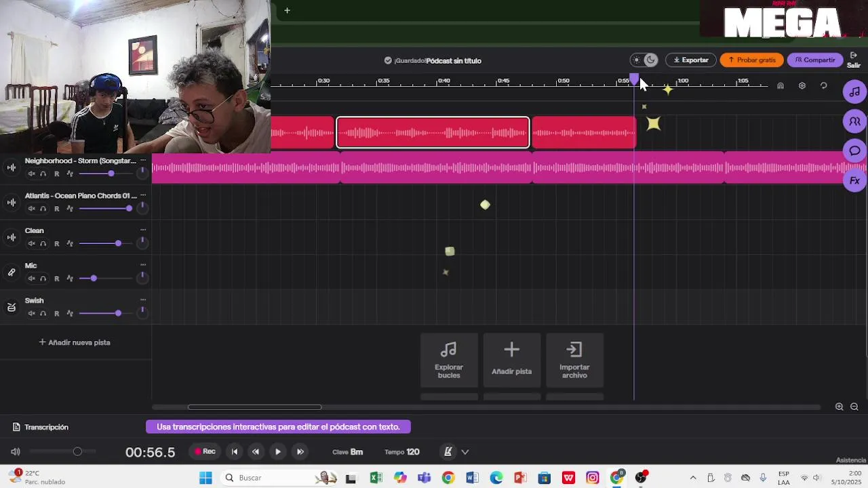Open Instagram from the taskbar

pos(593,478)
